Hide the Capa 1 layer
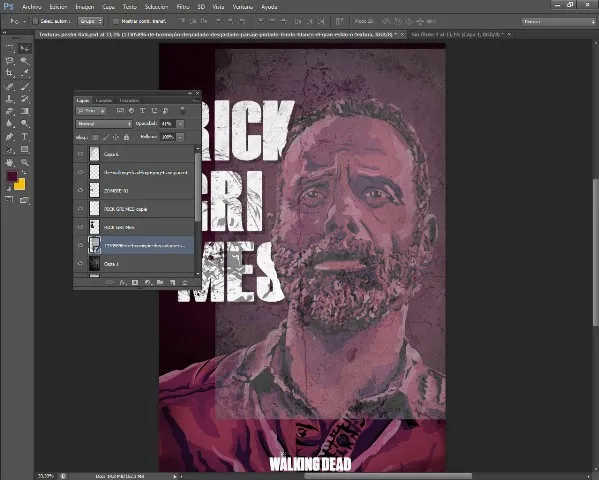599x480 pixels. pyautogui.click(x=81, y=263)
